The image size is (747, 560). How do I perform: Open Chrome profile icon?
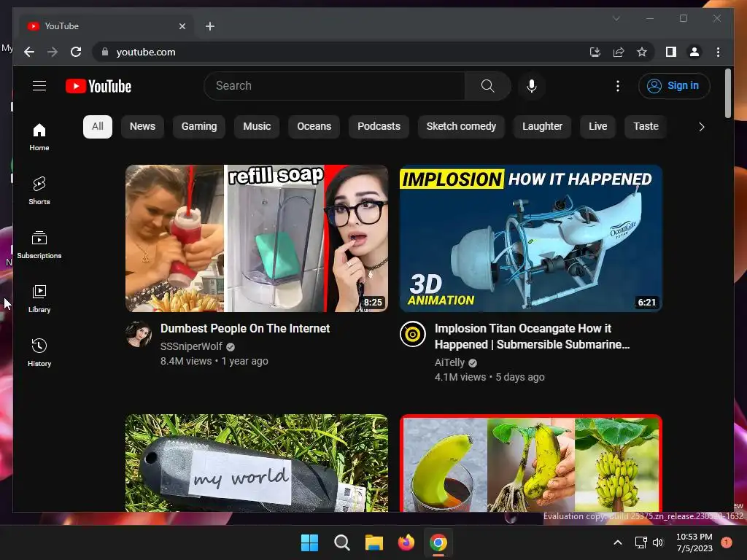(x=694, y=52)
